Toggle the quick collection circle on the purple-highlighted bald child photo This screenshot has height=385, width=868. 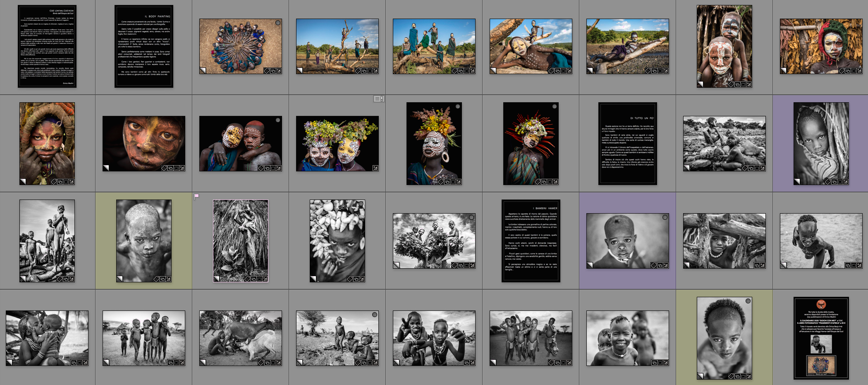coord(665,217)
